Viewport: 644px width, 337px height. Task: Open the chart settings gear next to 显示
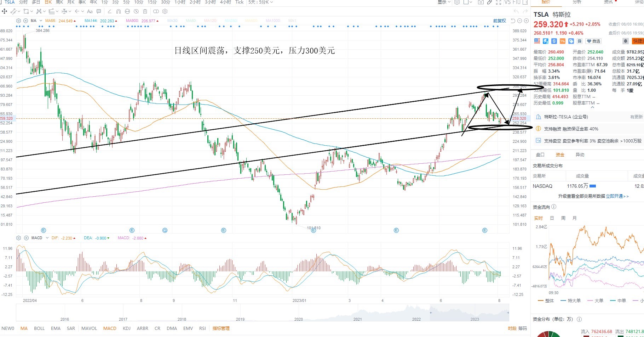coord(457,2)
